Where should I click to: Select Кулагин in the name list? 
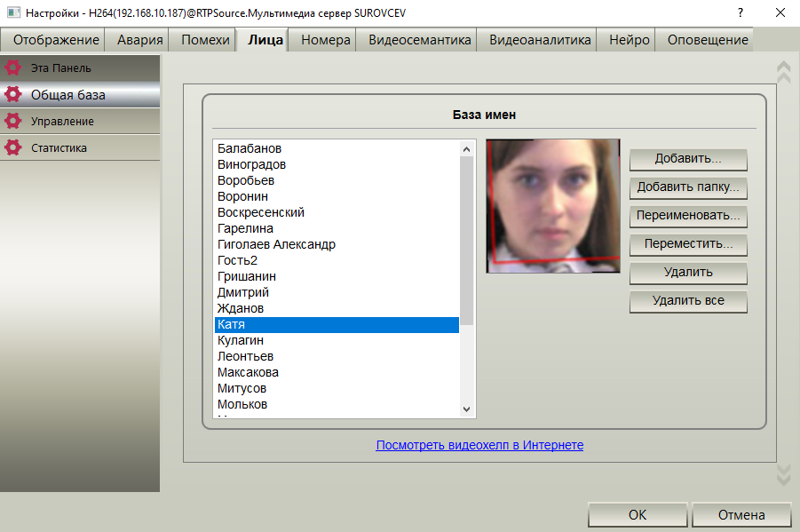pos(337,340)
